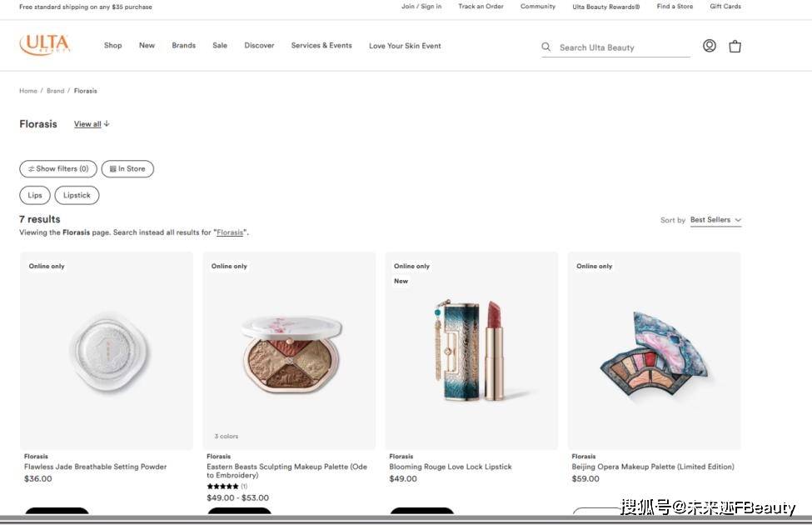Screen dimensions: 812x525
Task: Go to Brand in the breadcrumb
Action: coord(55,91)
